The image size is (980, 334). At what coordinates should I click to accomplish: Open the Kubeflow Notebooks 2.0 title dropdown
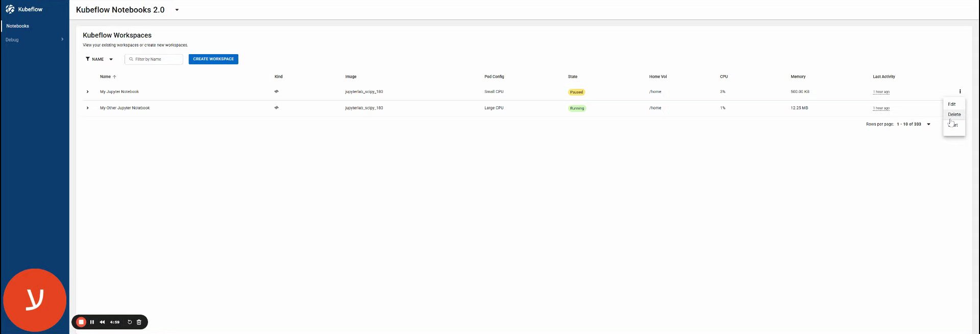[x=177, y=10]
